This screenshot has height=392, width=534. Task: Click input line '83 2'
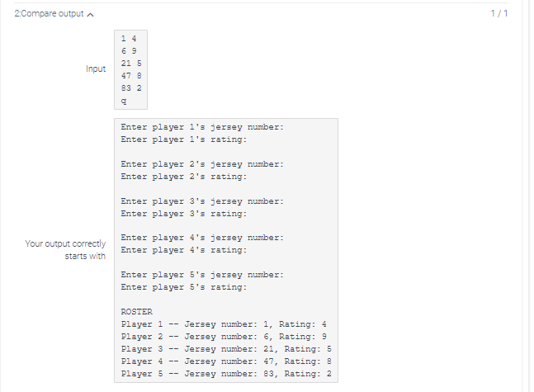click(131, 88)
